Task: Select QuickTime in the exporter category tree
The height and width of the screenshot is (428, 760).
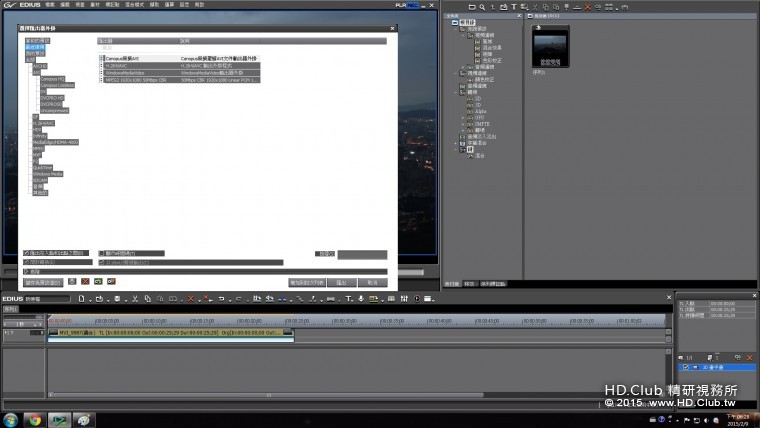Action: tap(42, 167)
